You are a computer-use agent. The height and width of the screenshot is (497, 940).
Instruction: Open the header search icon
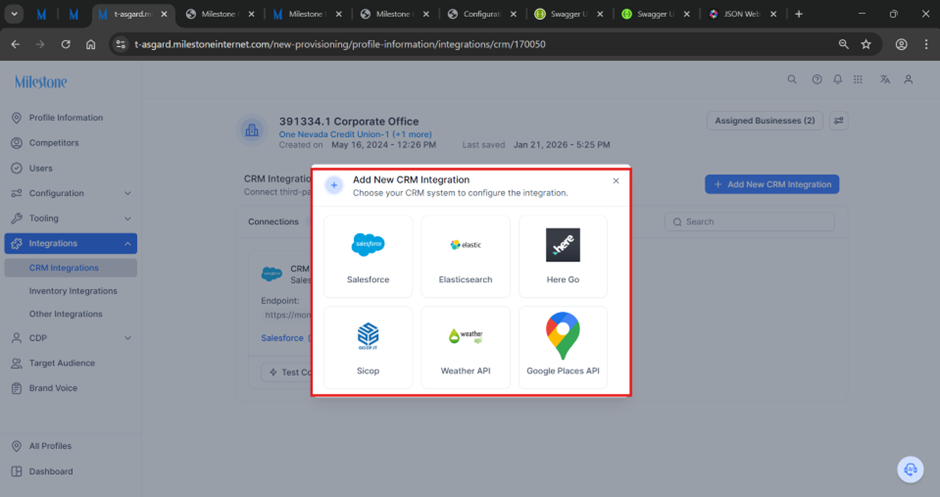click(x=792, y=79)
